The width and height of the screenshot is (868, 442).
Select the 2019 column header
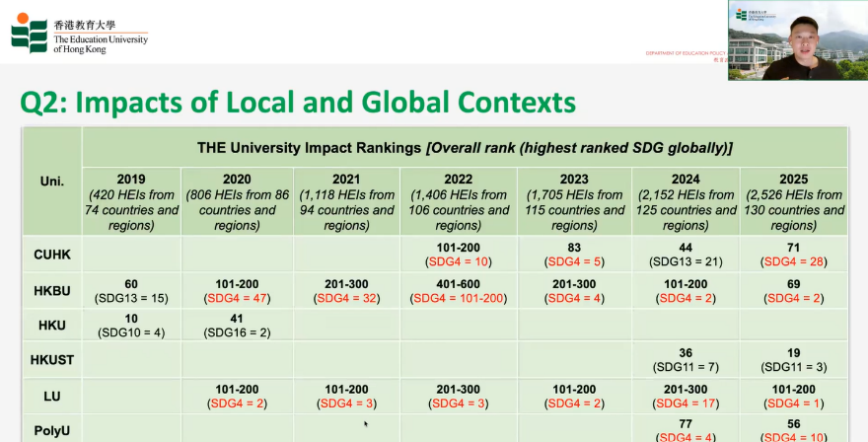click(131, 201)
